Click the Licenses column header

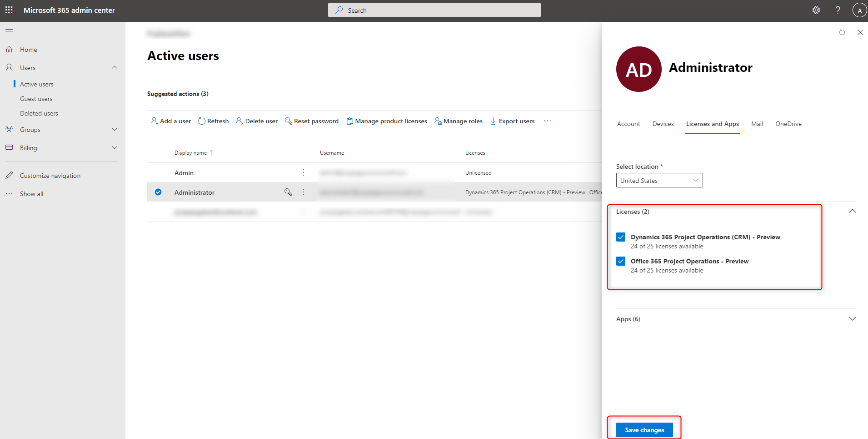(475, 153)
